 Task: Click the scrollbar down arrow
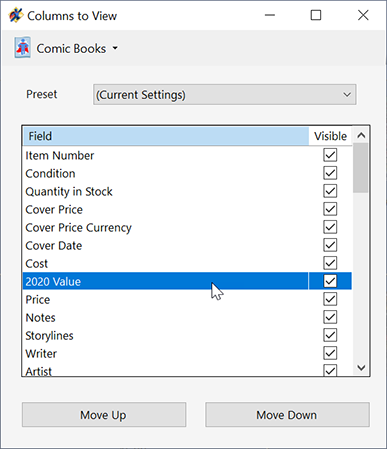click(361, 368)
